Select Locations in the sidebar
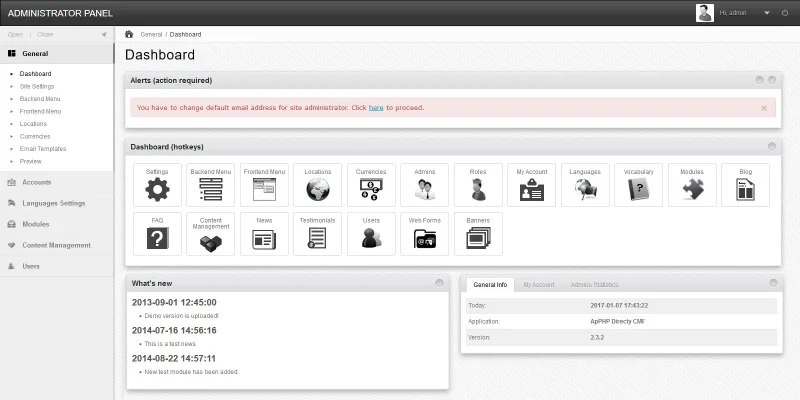Viewport: 800px width, 400px height. [x=33, y=124]
